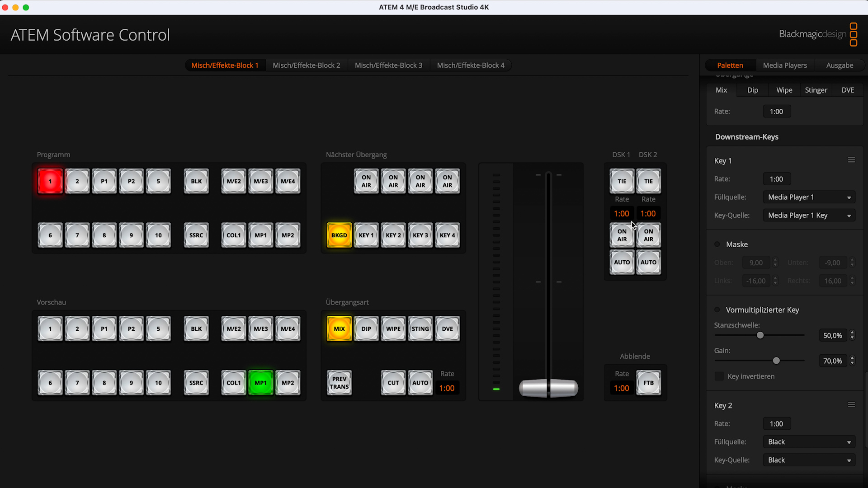Select MIX transition type icon
868x488 pixels.
coord(339,329)
